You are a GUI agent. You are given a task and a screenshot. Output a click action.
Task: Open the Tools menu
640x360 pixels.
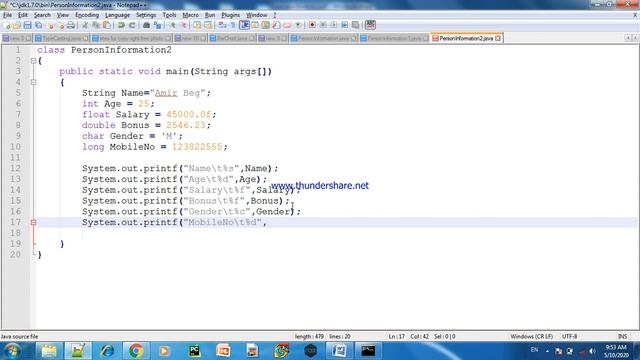point(169,15)
